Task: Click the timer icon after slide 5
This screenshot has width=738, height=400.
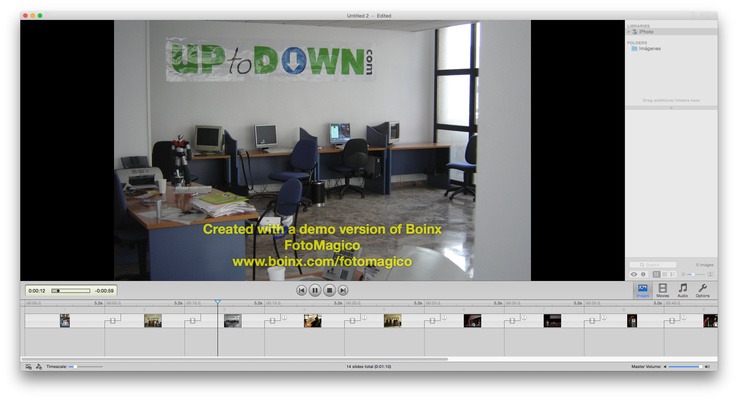Action: [444, 318]
